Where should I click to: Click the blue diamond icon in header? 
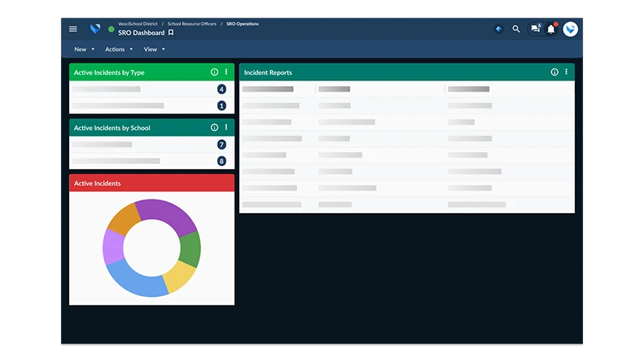(498, 29)
